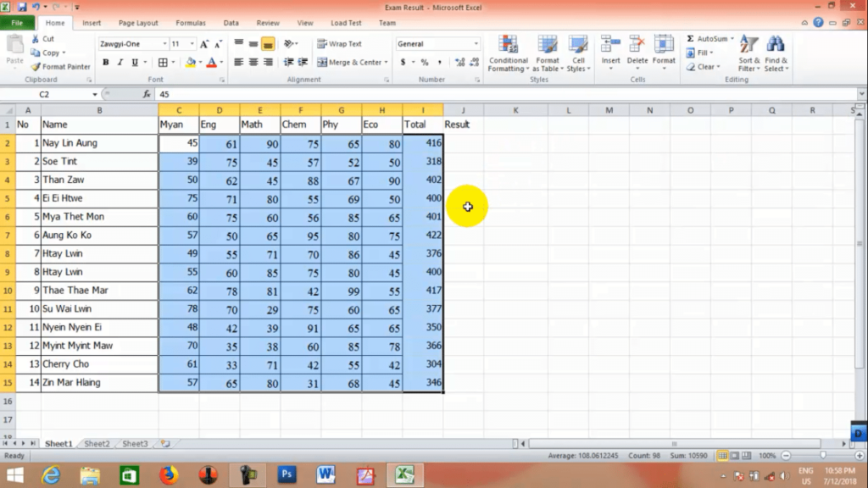868x488 pixels.
Task: Click the Decrease Indent icon
Action: coord(288,63)
